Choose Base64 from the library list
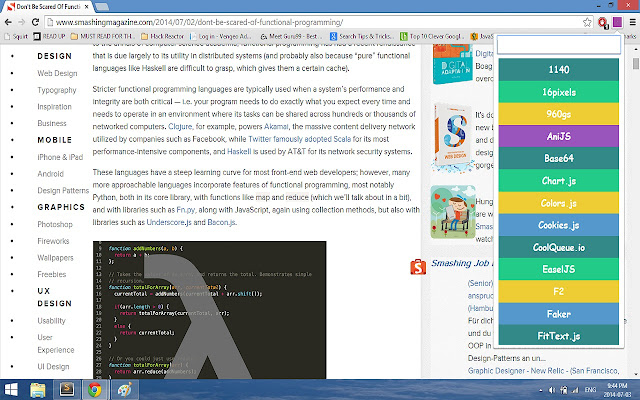 coord(558,158)
